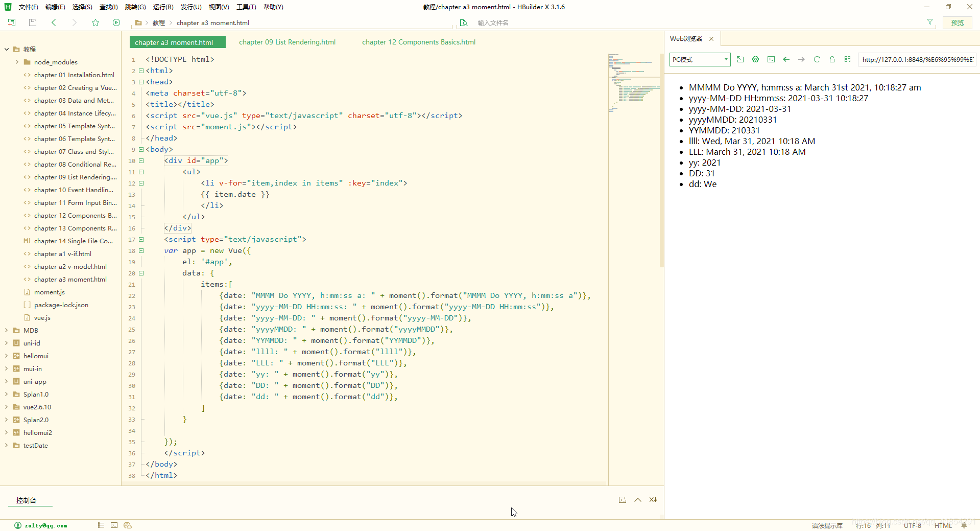Open the 运行(R) menu
Image resolution: width=980 pixels, height=531 pixels.
163,7
